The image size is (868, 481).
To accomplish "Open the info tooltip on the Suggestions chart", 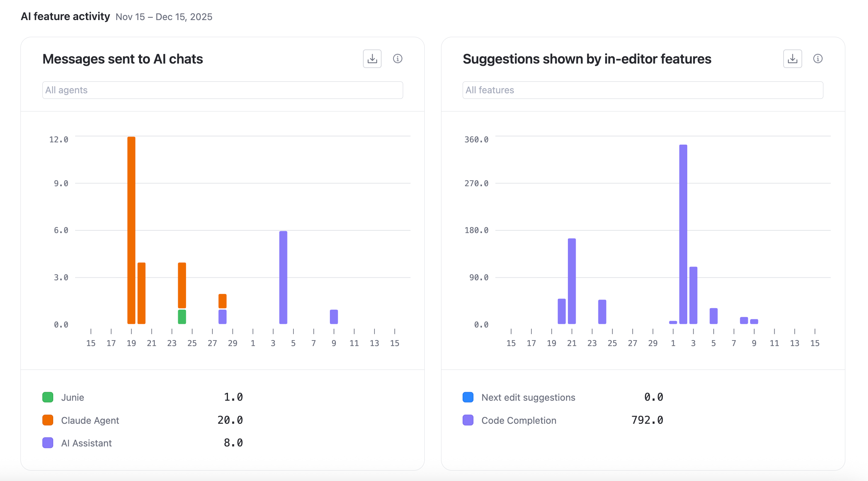I will [818, 58].
